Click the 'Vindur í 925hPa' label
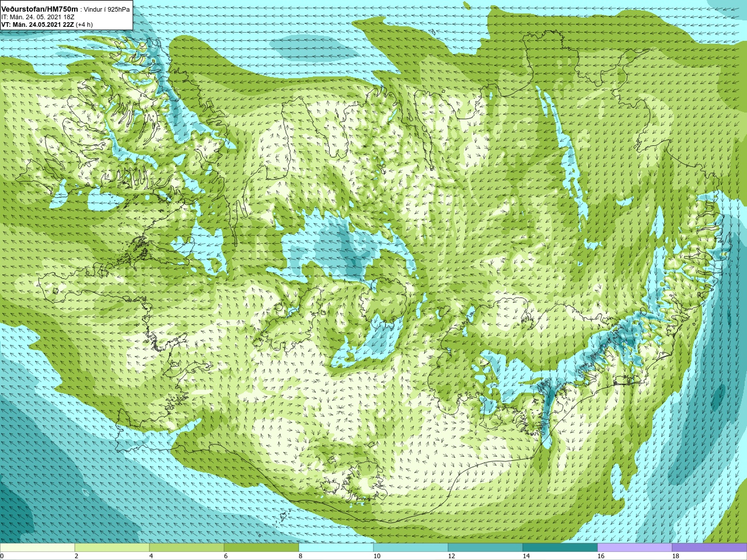Viewport: 747px width, 560px height. point(107,9)
